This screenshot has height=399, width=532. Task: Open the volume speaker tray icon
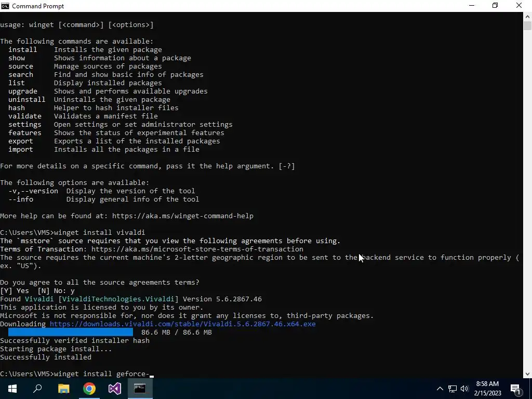tap(464, 389)
